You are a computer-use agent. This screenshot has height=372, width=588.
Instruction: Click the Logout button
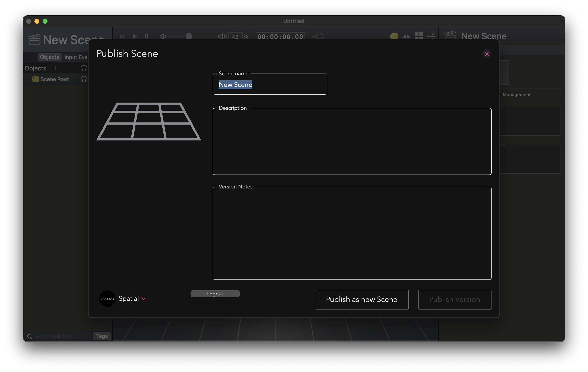click(x=215, y=294)
